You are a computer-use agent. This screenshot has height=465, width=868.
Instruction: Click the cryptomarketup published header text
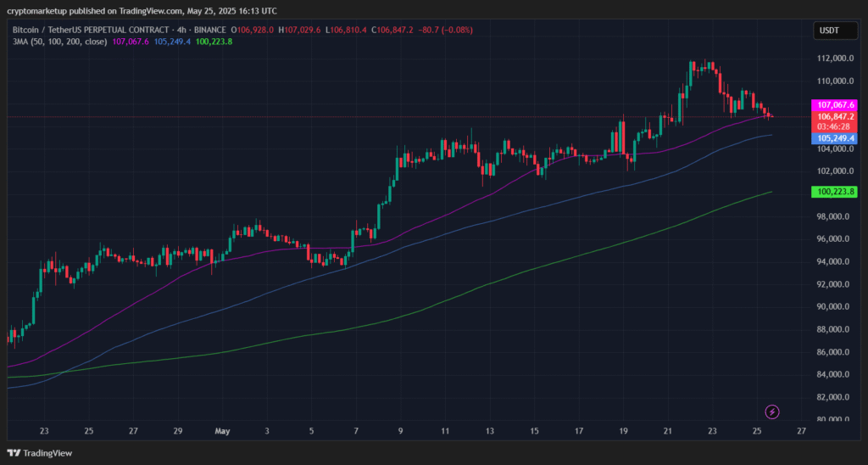(142, 11)
